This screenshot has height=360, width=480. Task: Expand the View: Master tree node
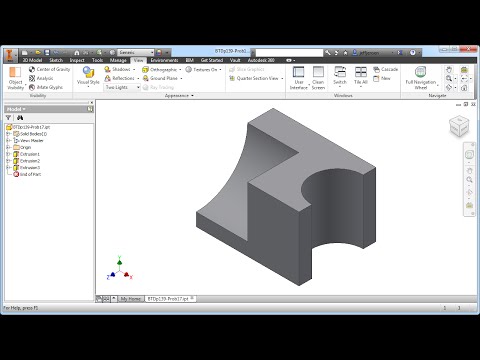point(8,141)
